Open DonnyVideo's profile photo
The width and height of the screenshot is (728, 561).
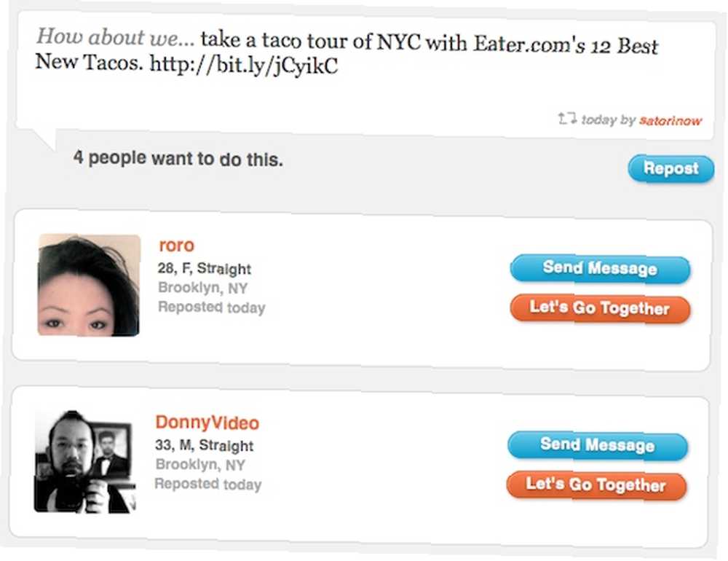85,461
